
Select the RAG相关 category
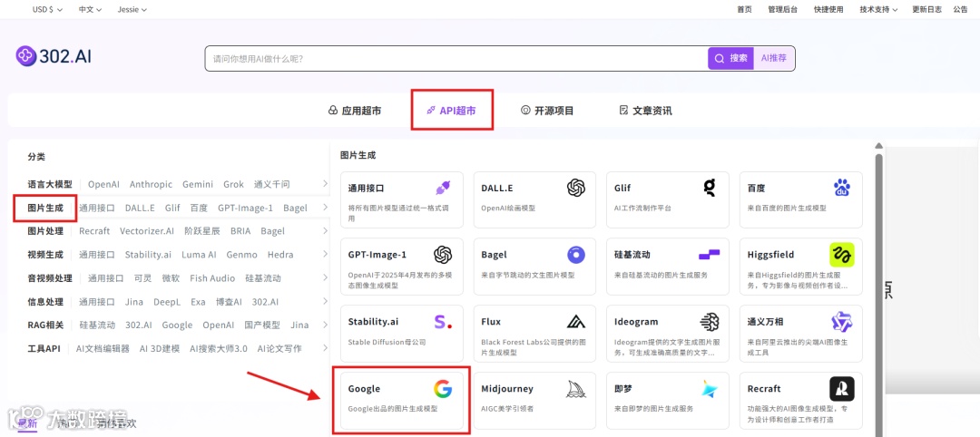(x=45, y=325)
